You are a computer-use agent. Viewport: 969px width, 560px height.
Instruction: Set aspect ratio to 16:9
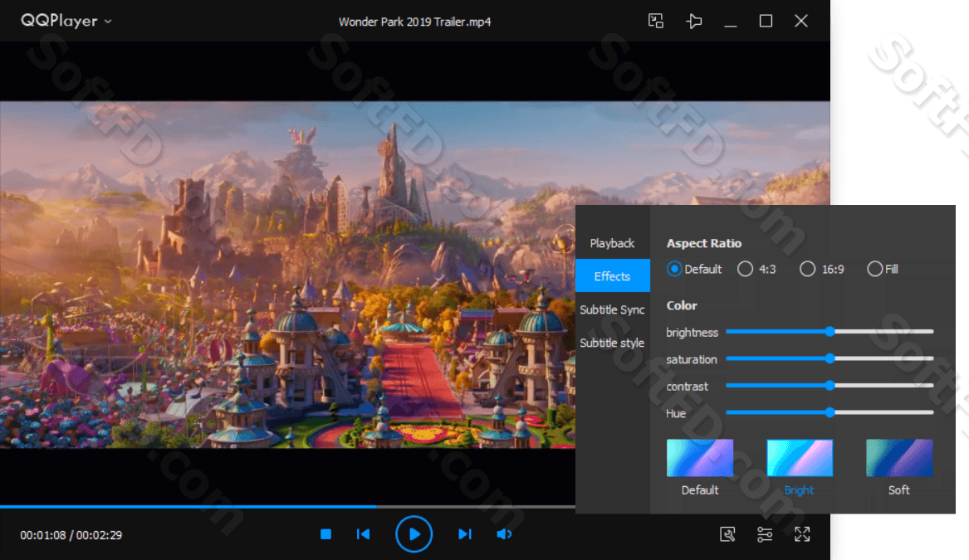[807, 269]
